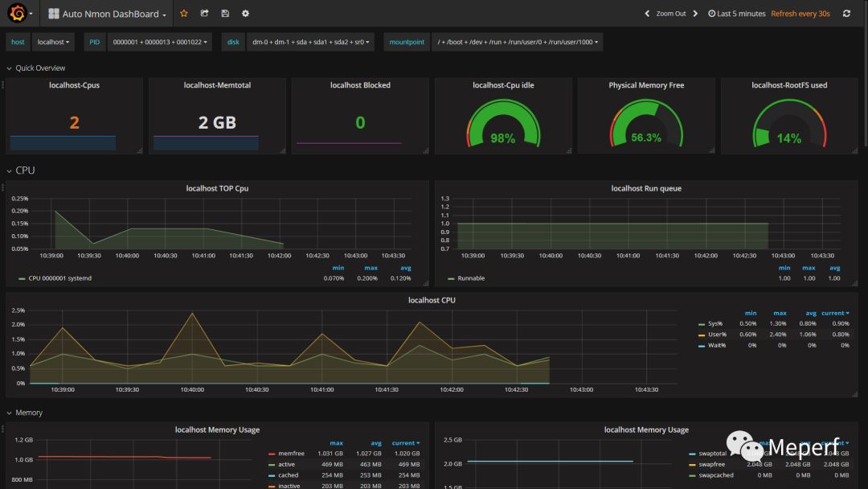Click the Zoom Out button
Viewport: 868px width, 489px height.
tap(671, 14)
